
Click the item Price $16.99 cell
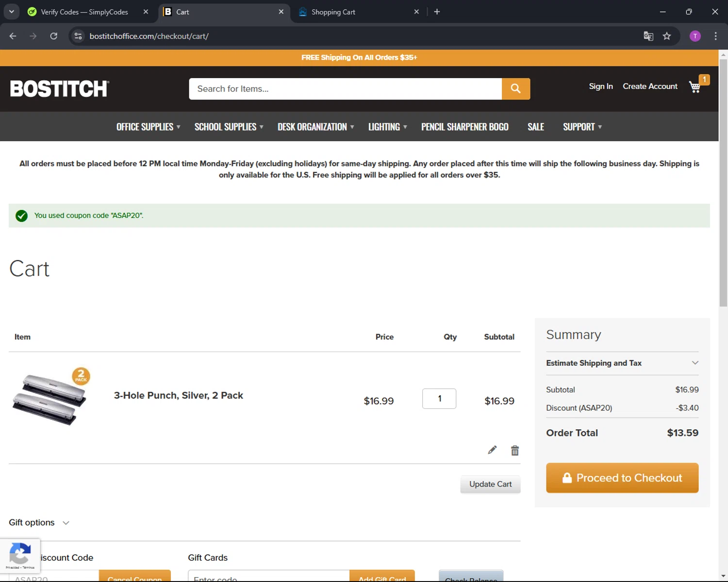coord(379,401)
